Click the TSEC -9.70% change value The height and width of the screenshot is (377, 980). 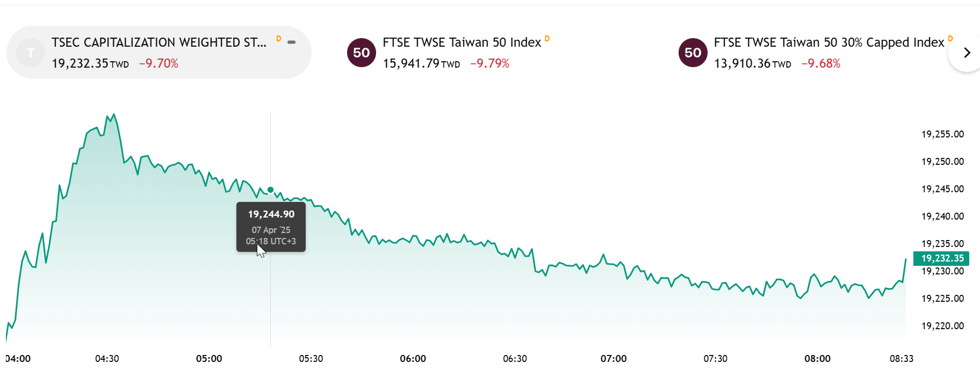coord(158,63)
